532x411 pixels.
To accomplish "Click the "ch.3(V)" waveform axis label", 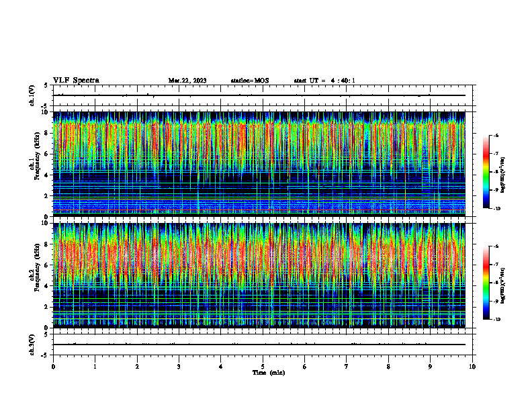I will click(x=32, y=345).
